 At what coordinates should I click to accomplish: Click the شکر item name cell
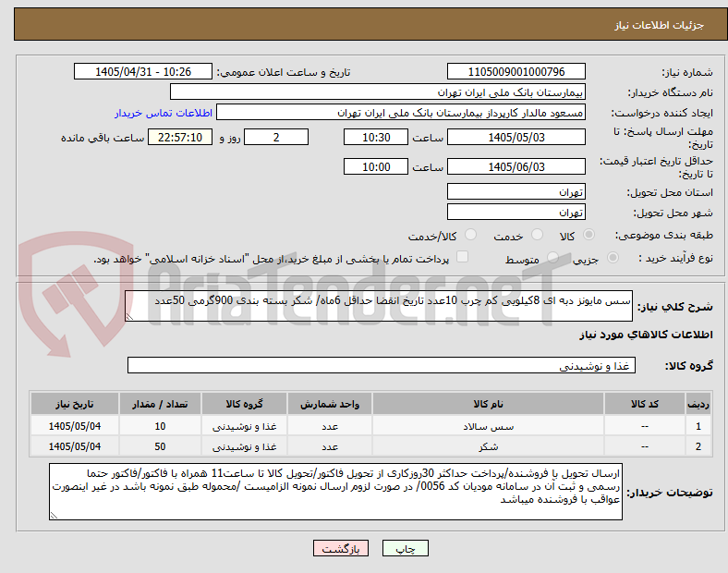click(488, 446)
